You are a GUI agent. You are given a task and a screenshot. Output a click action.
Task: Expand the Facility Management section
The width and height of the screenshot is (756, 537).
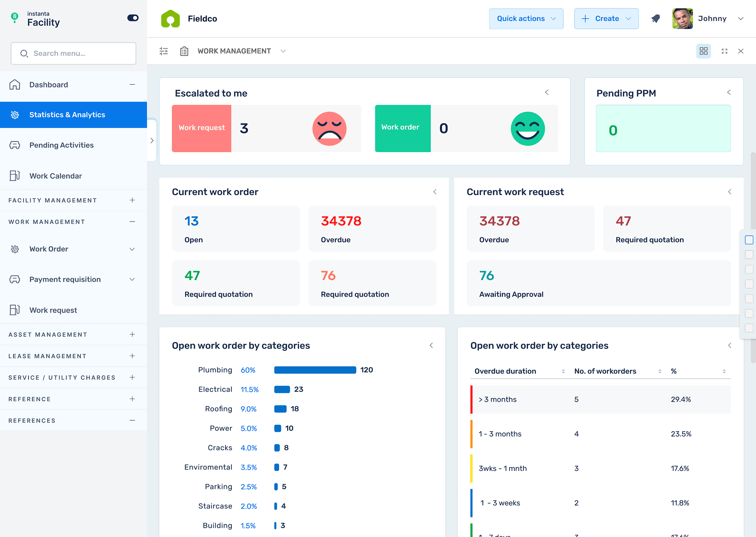click(x=132, y=200)
